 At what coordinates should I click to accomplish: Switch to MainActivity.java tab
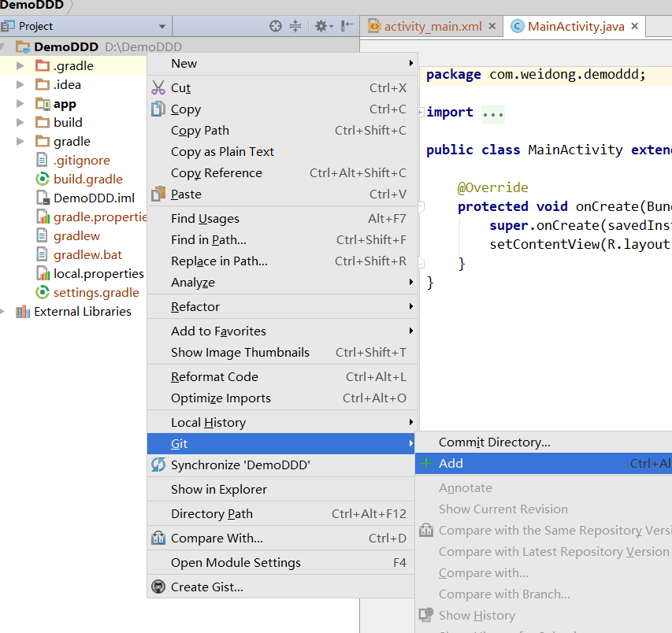click(x=576, y=27)
